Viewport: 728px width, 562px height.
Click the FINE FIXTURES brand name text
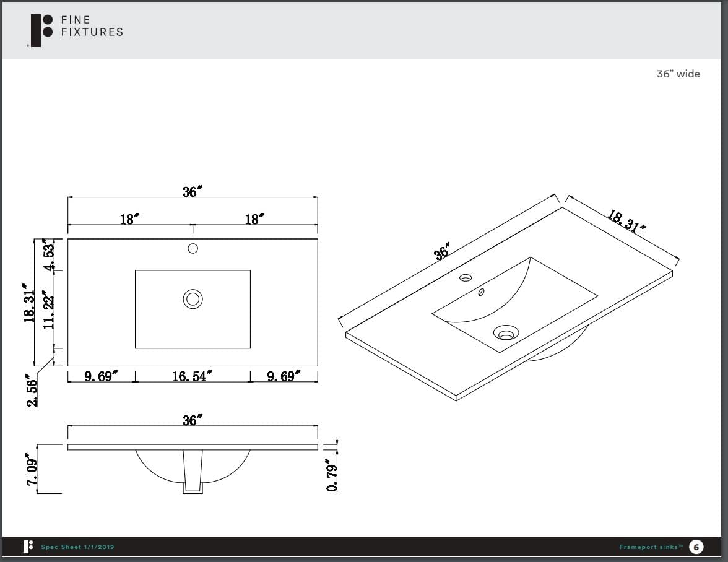click(92, 26)
